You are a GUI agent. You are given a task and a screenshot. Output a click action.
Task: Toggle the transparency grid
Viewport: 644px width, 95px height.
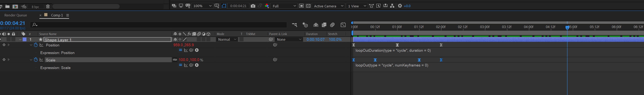point(308,6)
